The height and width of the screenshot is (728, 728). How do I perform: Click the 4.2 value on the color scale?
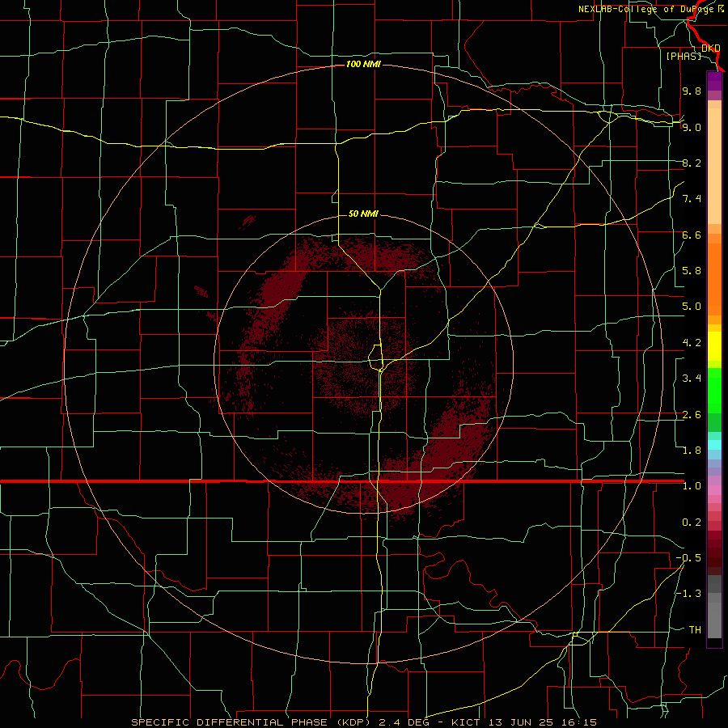click(x=692, y=343)
